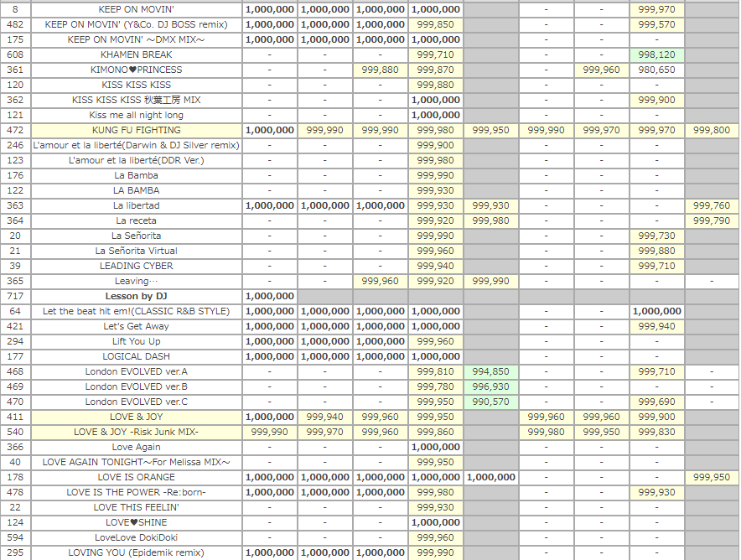Screen dimensions: 741x560
Task: Click song title La libertad
Action: point(136,205)
